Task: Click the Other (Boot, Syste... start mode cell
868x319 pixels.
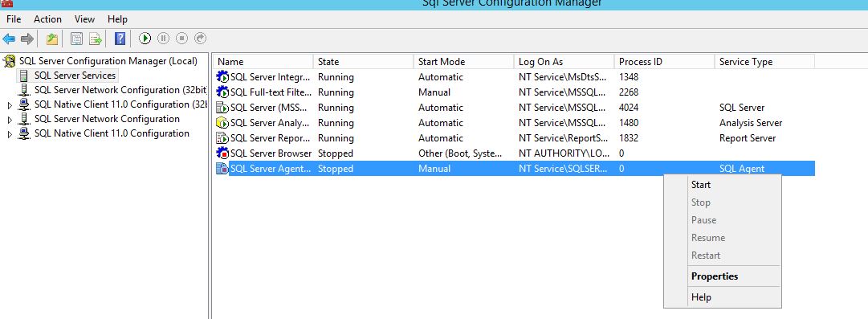Action: click(x=460, y=153)
